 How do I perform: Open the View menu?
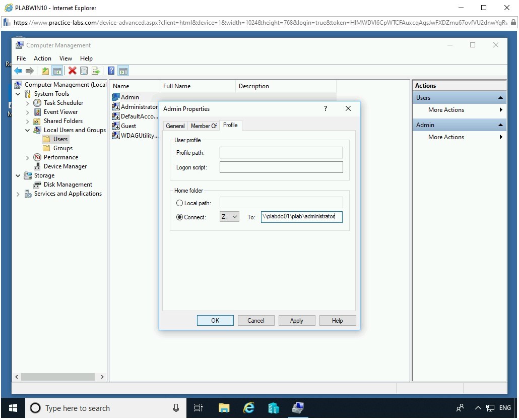pos(66,58)
